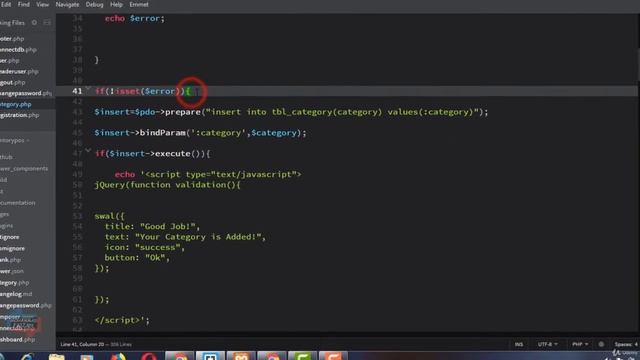
Task: Open the Find menu
Action: tap(24, 4)
